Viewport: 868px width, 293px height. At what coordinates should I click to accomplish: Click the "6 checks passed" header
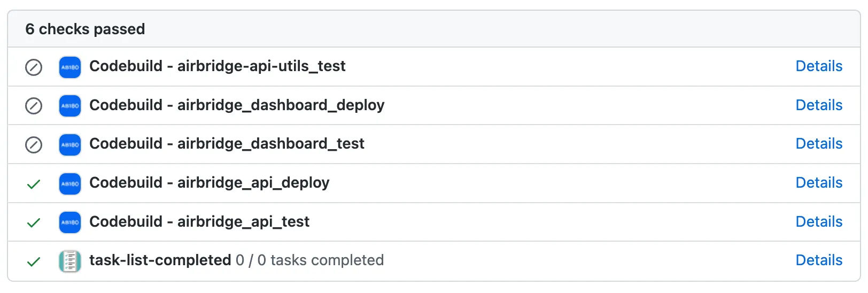pos(85,29)
